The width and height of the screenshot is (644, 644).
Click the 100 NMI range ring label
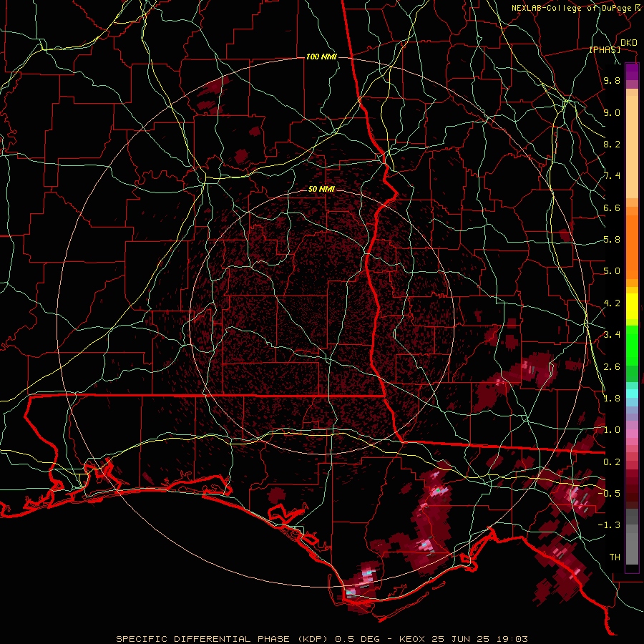click(x=321, y=57)
